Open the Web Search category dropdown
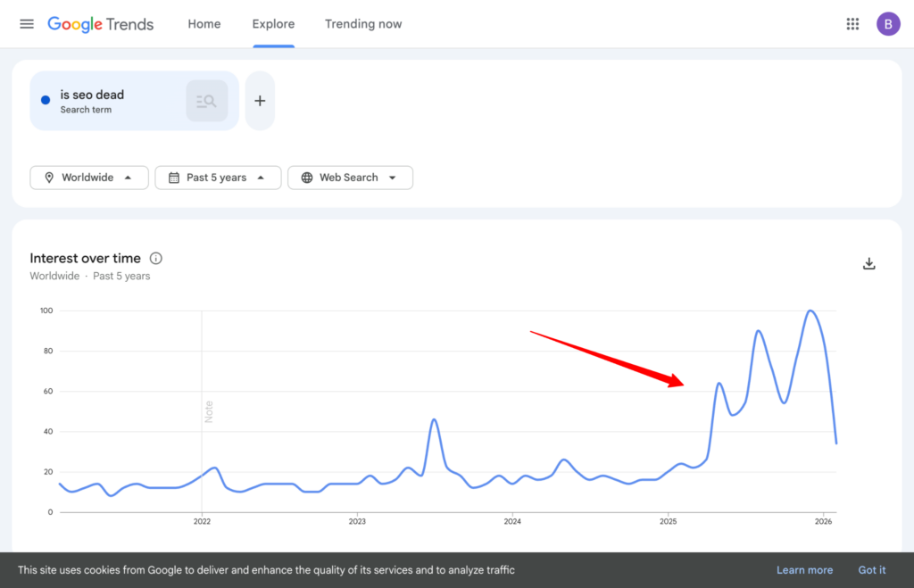The width and height of the screenshot is (914, 588). coord(350,178)
